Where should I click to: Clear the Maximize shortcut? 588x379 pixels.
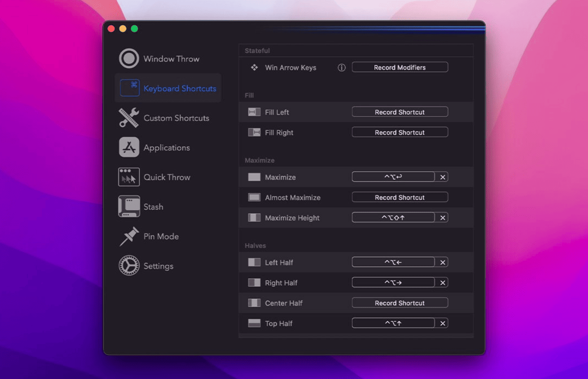coord(442,177)
